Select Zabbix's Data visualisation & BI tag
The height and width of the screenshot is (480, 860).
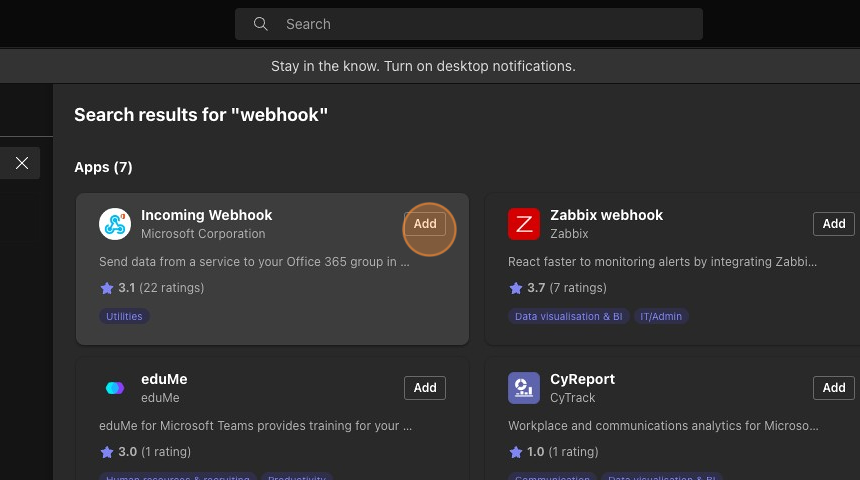pyautogui.click(x=568, y=316)
